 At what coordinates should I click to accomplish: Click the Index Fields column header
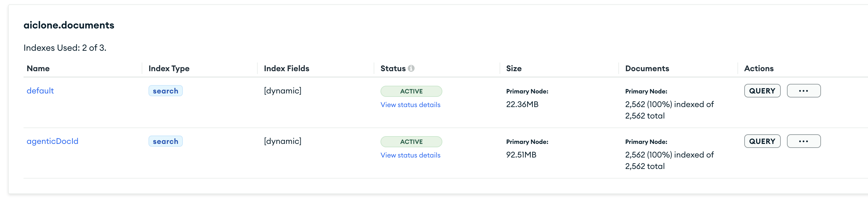(x=286, y=69)
